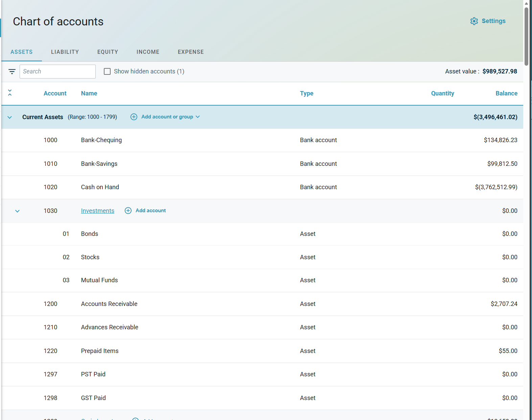Image resolution: width=532 pixels, height=420 pixels.
Task: Collapse the Current Assets group
Action: [10, 117]
